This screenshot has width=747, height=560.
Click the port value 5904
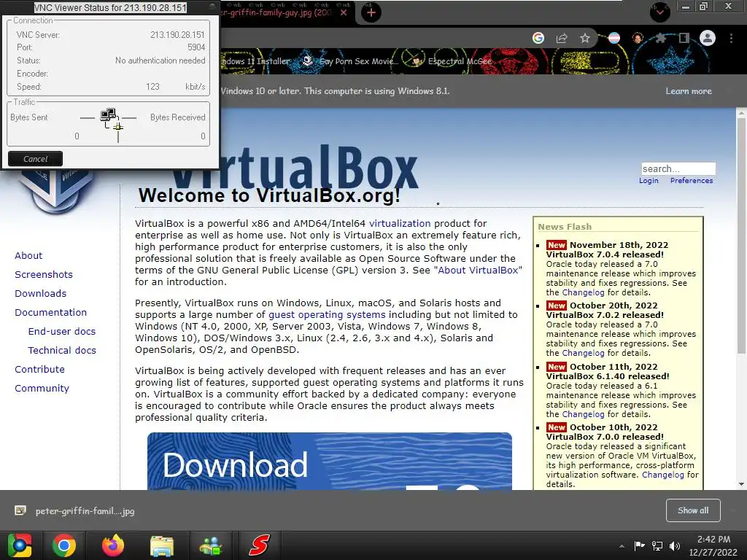click(x=196, y=47)
